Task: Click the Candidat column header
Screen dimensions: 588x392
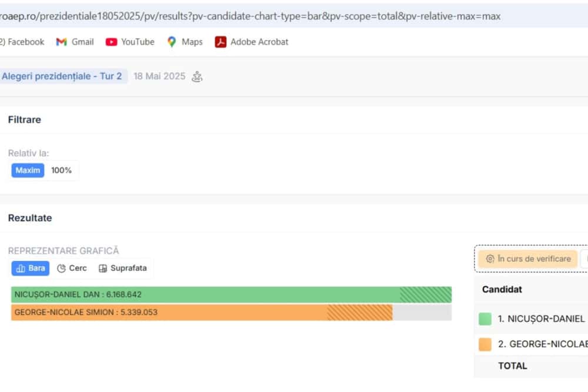Action: pos(502,289)
